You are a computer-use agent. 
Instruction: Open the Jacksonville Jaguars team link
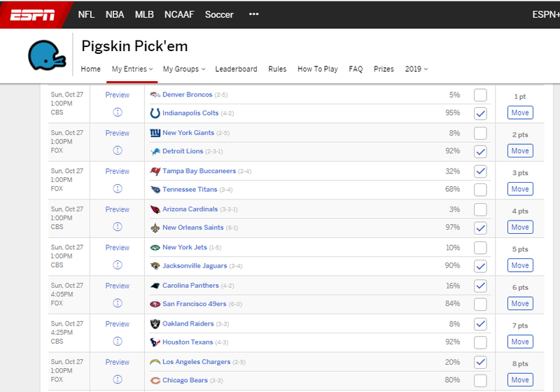(x=195, y=266)
